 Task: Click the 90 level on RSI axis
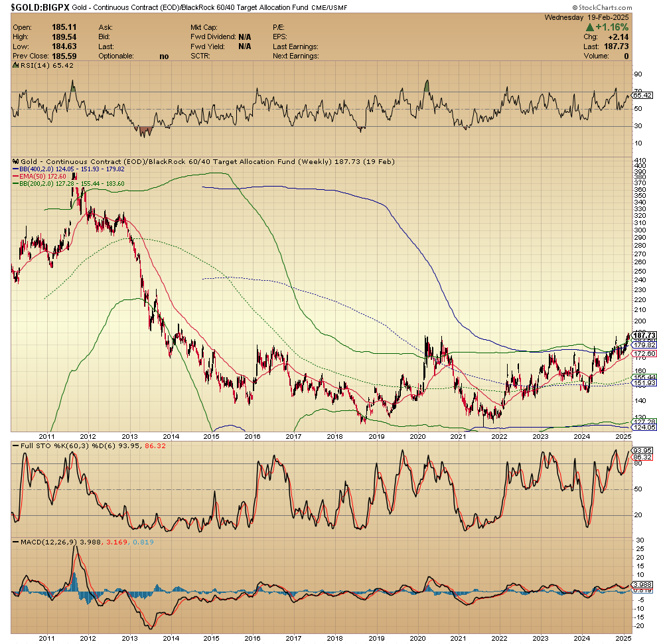tap(638, 74)
